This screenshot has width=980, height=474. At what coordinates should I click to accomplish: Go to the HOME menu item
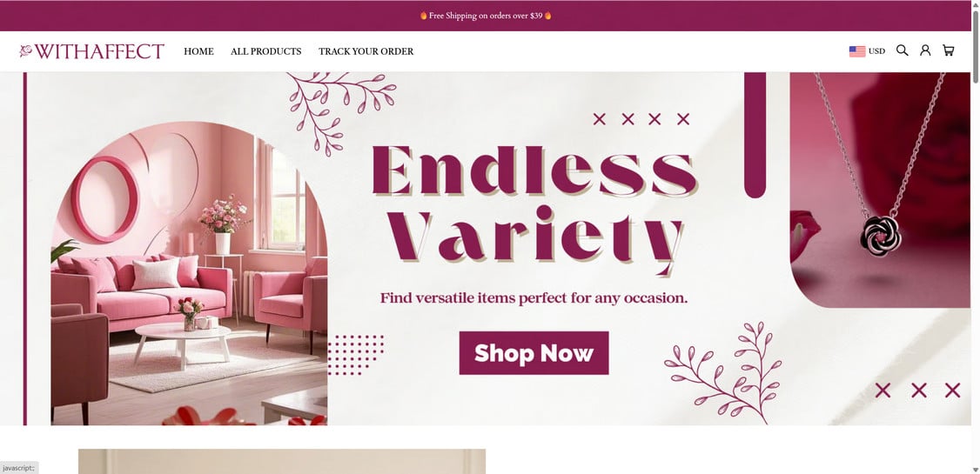click(x=198, y=51)
